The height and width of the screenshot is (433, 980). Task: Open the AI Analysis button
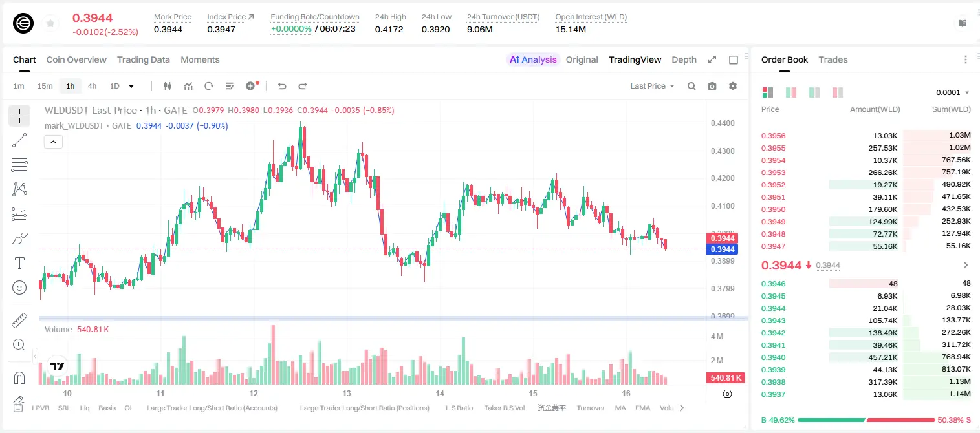533,59
